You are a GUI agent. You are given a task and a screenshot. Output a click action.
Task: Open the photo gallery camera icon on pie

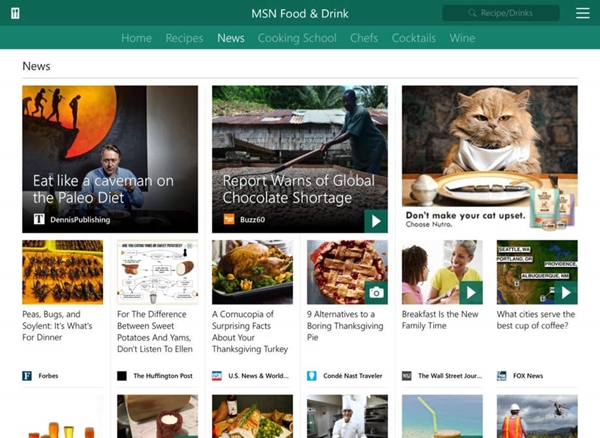376,293
